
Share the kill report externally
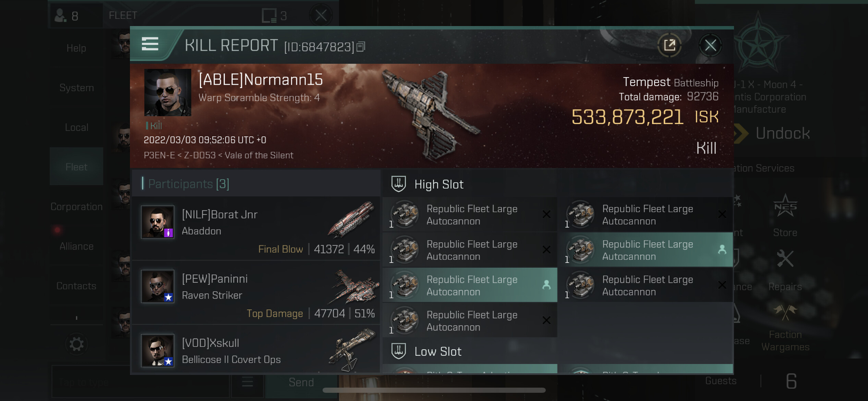tap(669, 45)
